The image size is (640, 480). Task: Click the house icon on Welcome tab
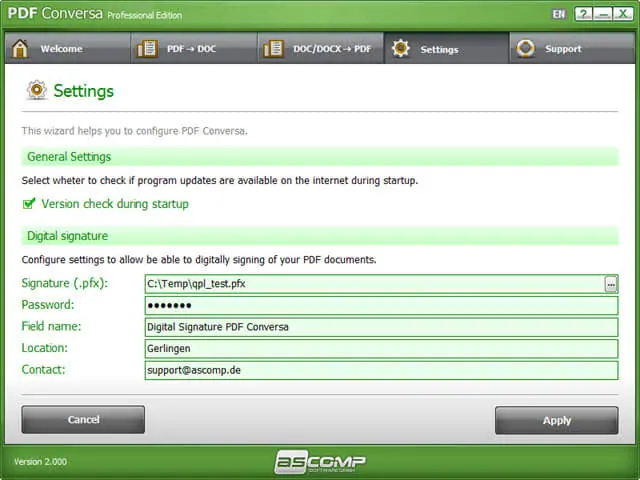pos(20,49)
